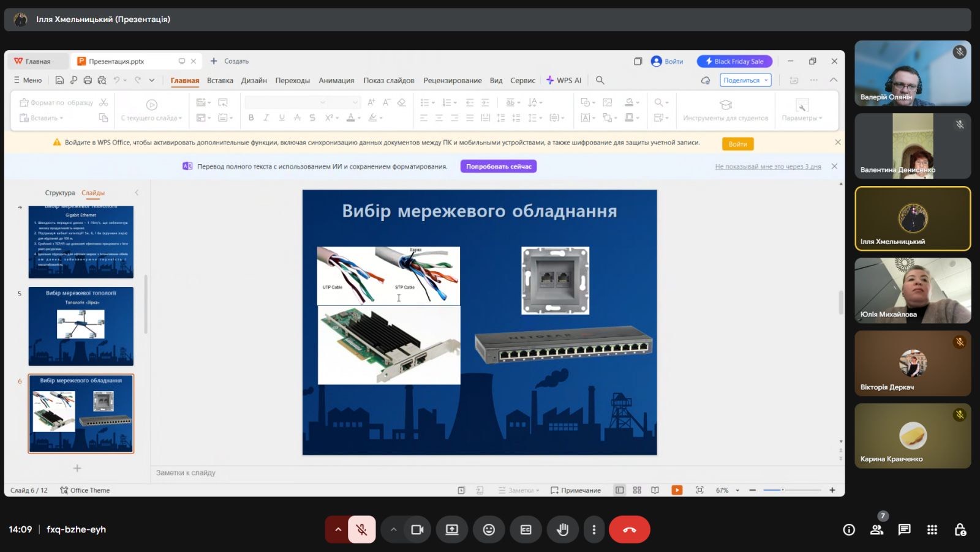980x552 pixels.
Task: Click the present screen icon
Action: [x=452, y=530]
